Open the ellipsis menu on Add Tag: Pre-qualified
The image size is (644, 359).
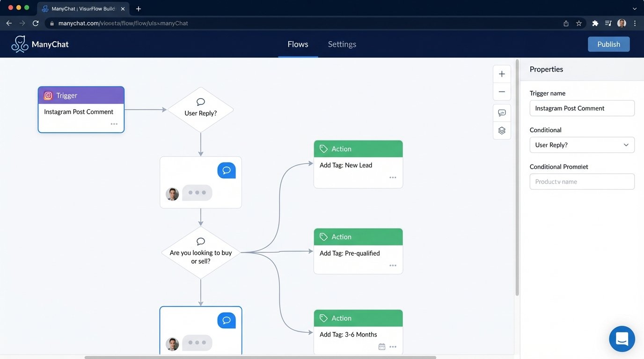tap(392, 265)
